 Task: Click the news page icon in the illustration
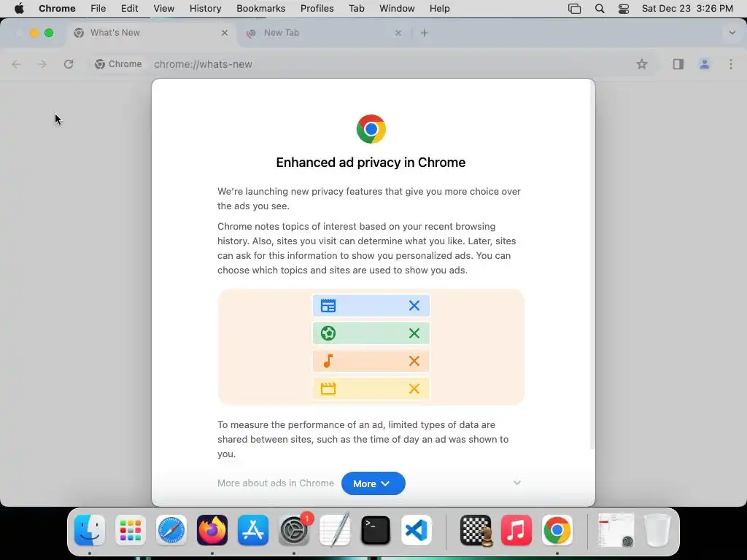[328, 306]
